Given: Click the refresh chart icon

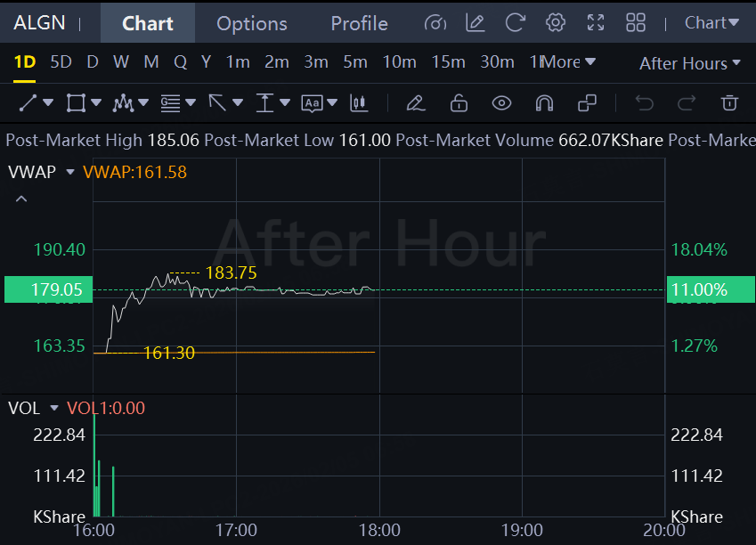Looking at the screenshot, I should tap(515, 23).
